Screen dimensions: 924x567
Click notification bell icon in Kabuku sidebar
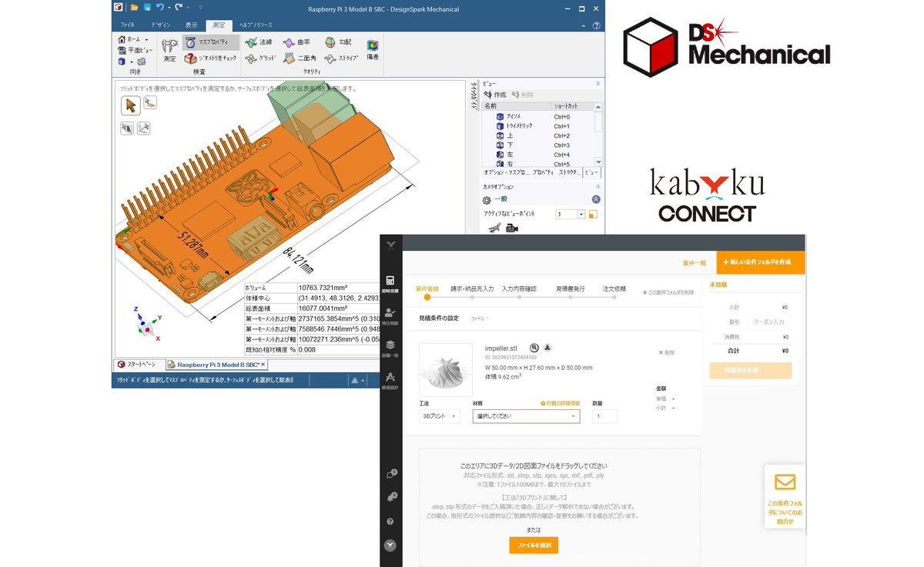tap(391, 497)
